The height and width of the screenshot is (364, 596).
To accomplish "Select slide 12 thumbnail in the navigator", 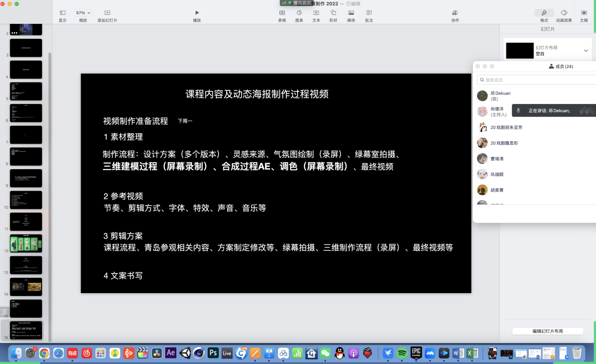I will tap(26, 243).
